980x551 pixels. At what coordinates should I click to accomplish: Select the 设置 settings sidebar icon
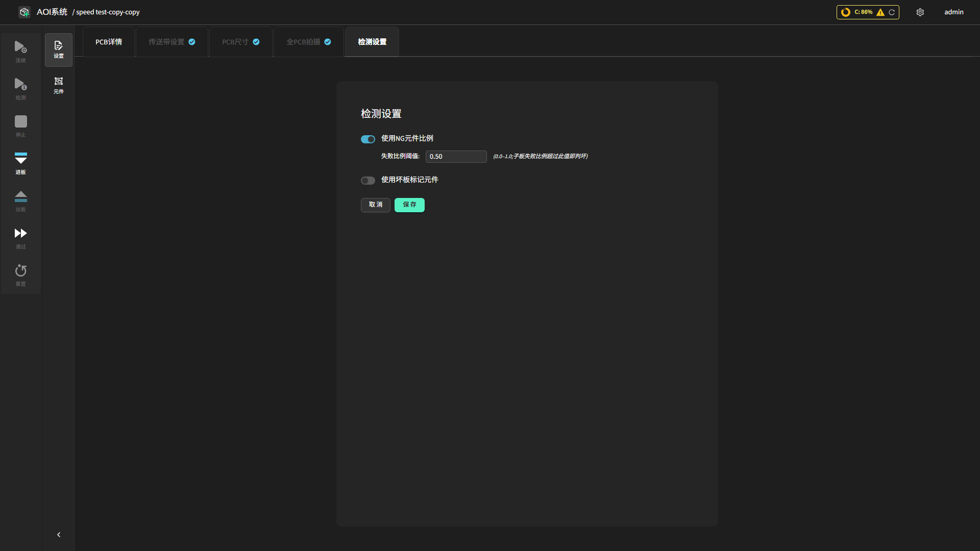pos(59,49)
